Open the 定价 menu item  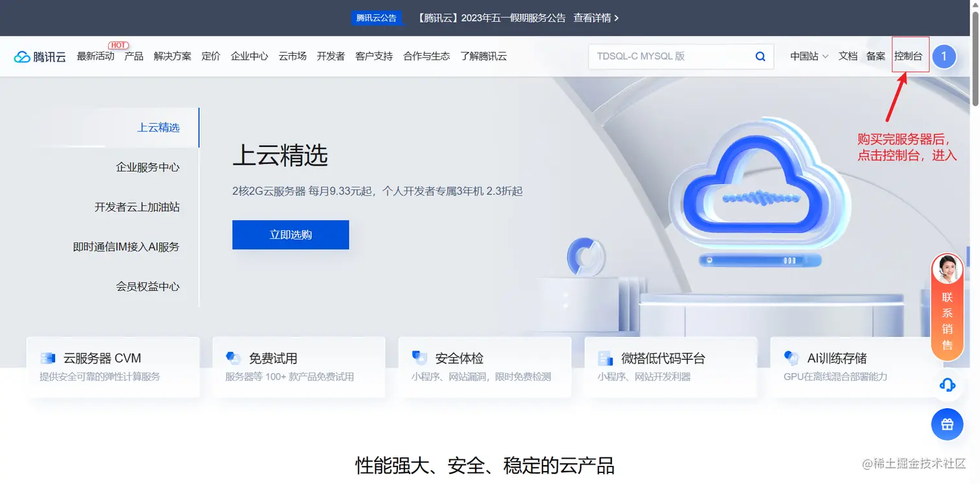[211, 56]
